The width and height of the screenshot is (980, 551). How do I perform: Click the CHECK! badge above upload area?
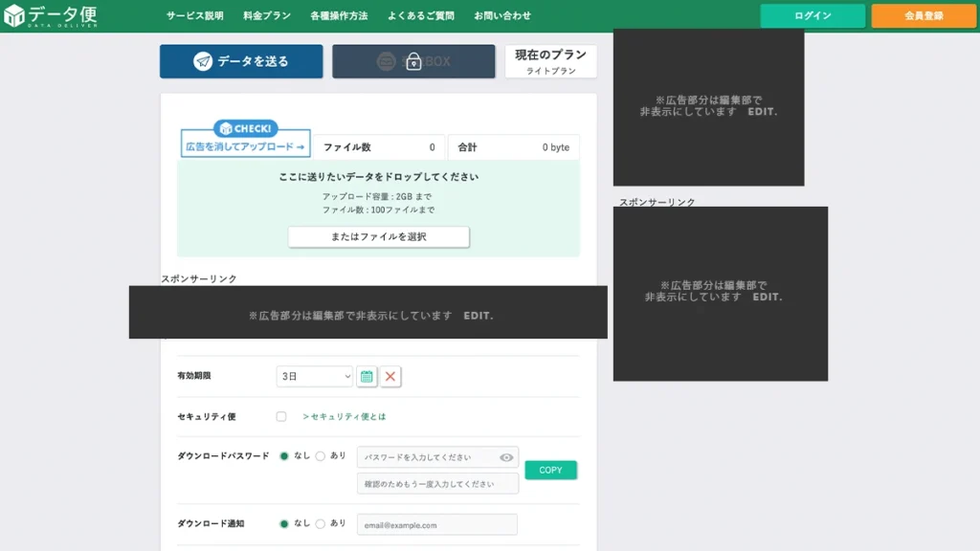point(246,129)
